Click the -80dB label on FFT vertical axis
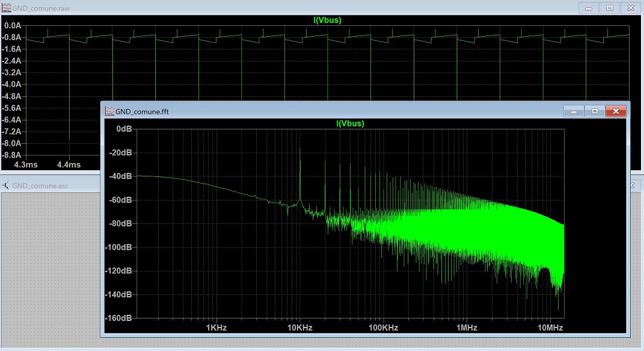 coord(120,223)
